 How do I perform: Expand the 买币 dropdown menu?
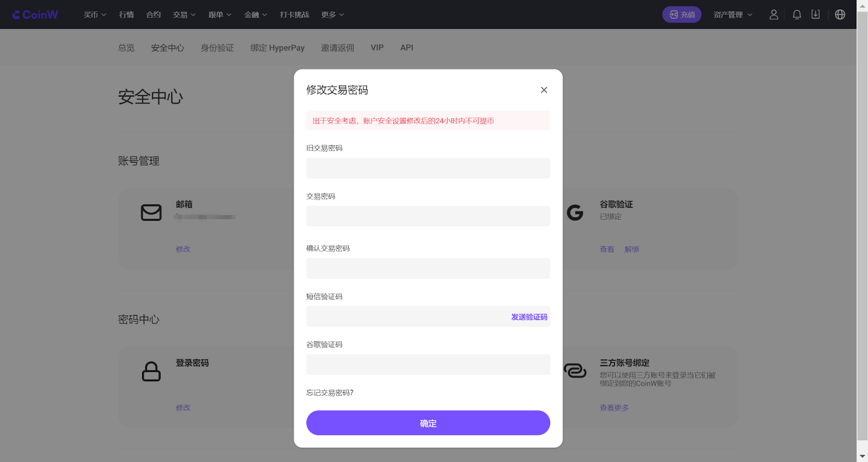click(94, 15)
